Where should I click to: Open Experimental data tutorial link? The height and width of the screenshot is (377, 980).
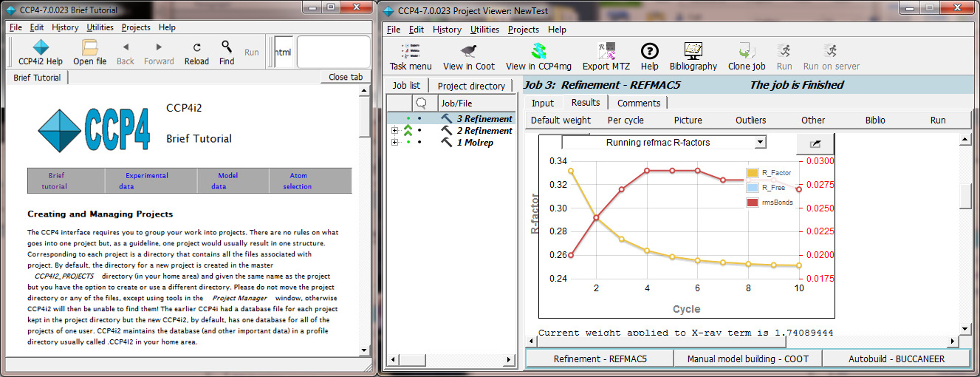pyautogui.click(x=147, y=181)
